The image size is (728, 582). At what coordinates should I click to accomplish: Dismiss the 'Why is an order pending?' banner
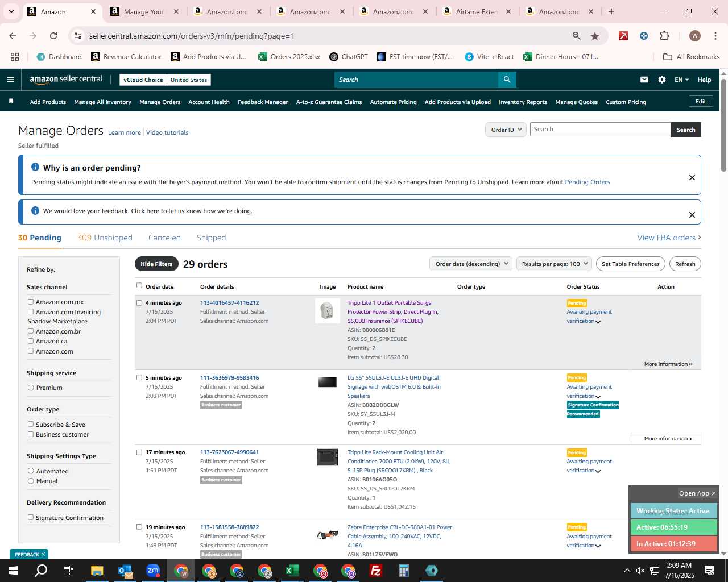point(692,177)
